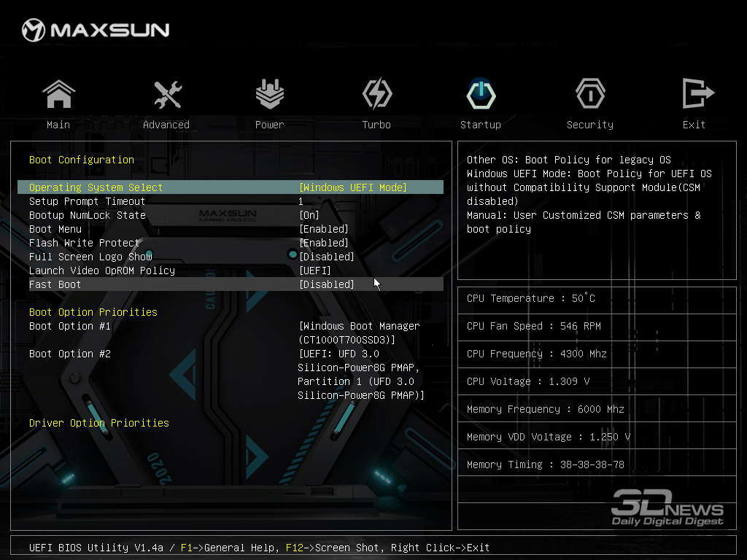
Task: Open the Security tab label
Action: pos(590,125)
